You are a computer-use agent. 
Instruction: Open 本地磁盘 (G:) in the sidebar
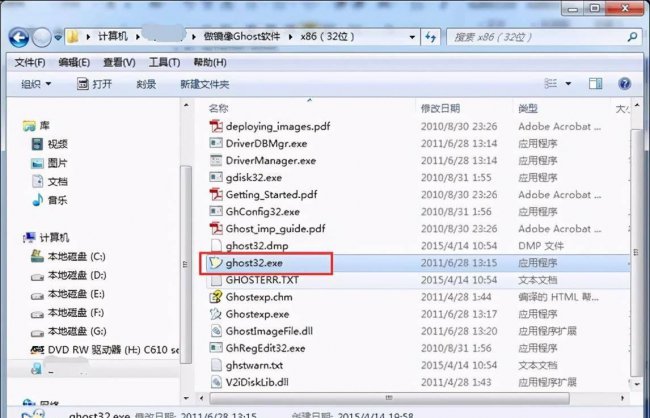(x=69, y=331)
